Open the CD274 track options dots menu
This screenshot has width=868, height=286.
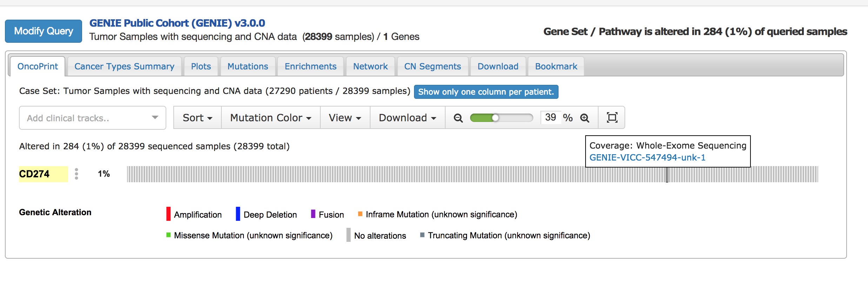point(76,174)
